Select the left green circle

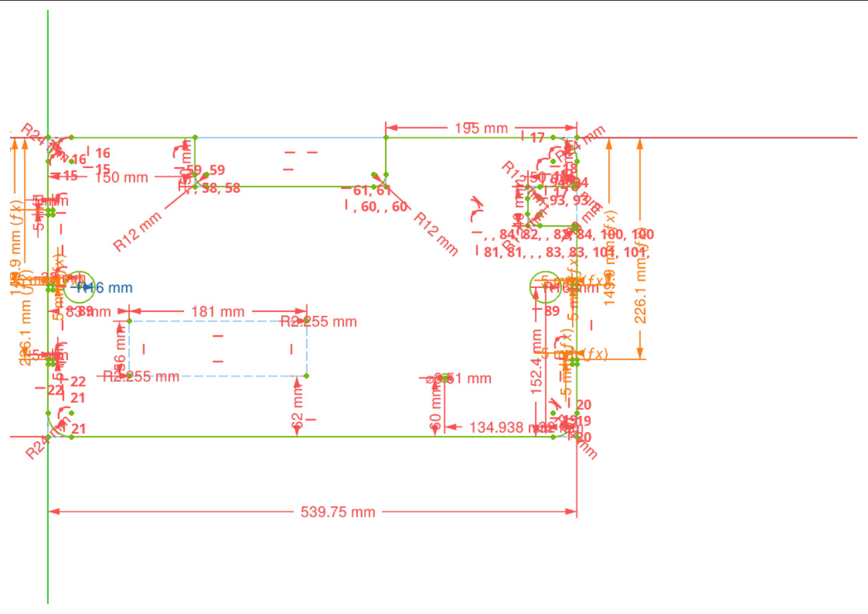tap(79, 287)
